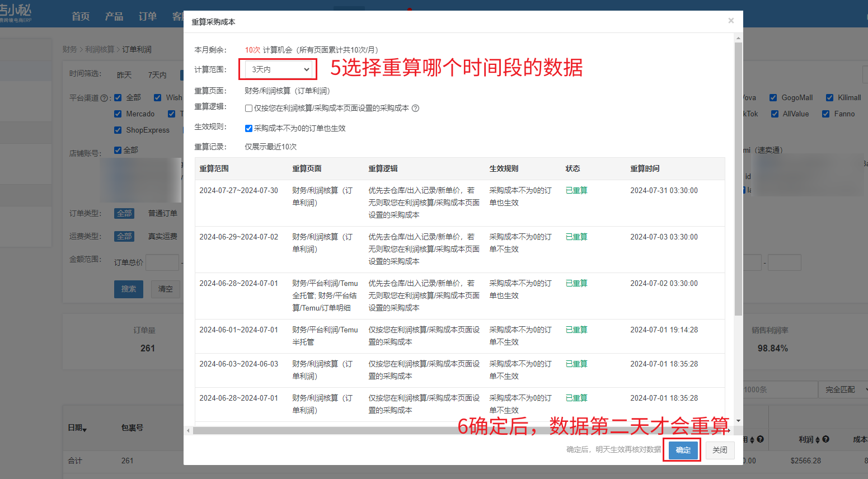868x479 pixels.
Task: Open 完全匹配 dropdown
Action: click(x=843, y=389)
